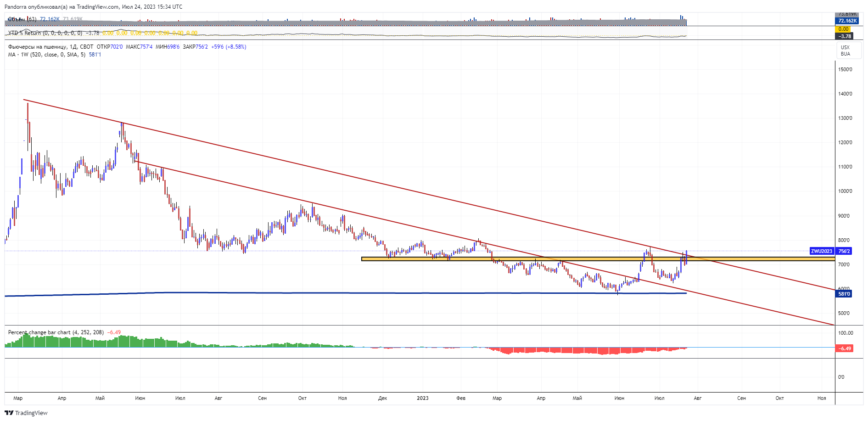Image resolution: width=868 pixels, height=421 pixels.
Task: Click the 1100'0 price axis label
Action: pyautogui.click(x=845, y=167)
